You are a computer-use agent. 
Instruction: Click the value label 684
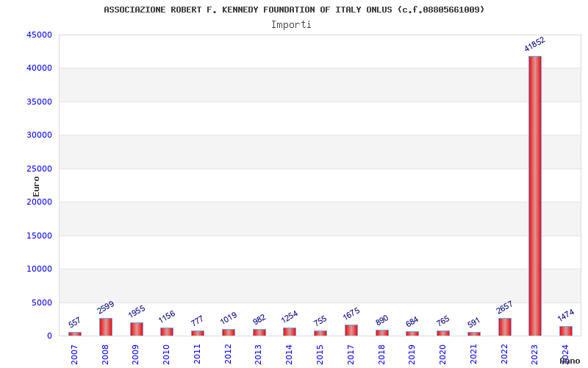[x=412, y=322]
